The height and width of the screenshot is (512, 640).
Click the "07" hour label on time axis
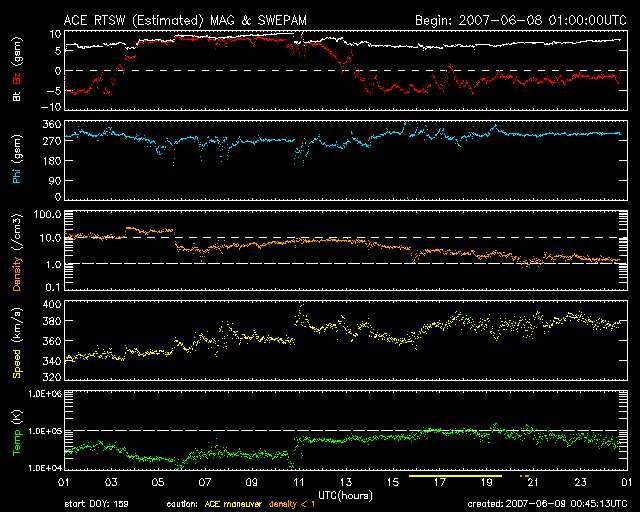coord(205,483)
